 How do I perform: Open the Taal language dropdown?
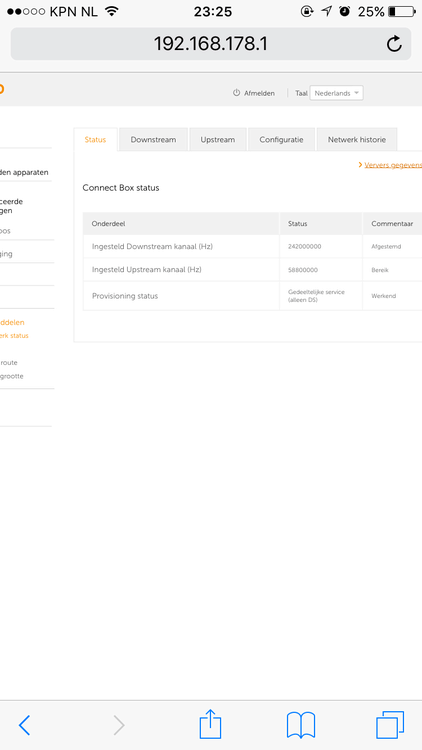coord(336,93)
